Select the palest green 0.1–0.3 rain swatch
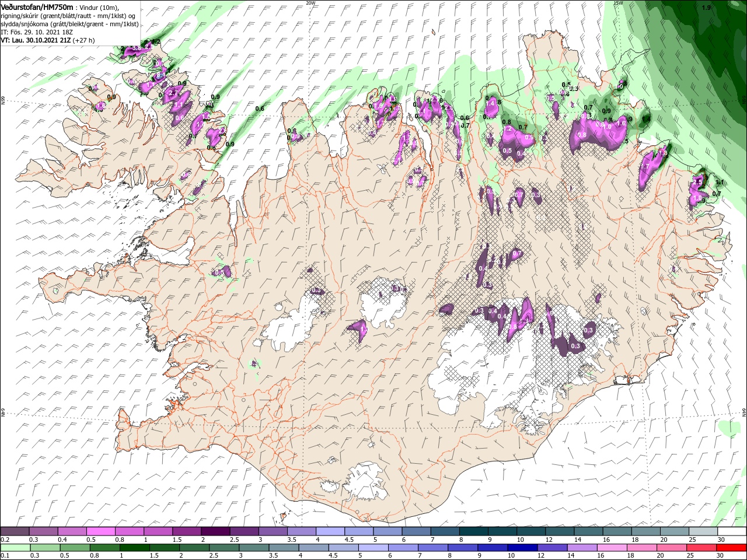This screenshot has width=747, height=560. [15, 548]
